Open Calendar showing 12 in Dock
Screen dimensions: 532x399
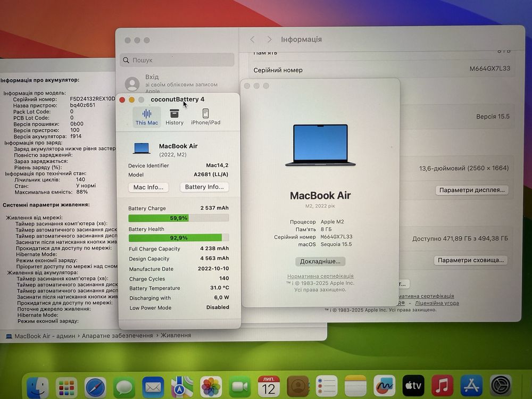tap(269, 386)
